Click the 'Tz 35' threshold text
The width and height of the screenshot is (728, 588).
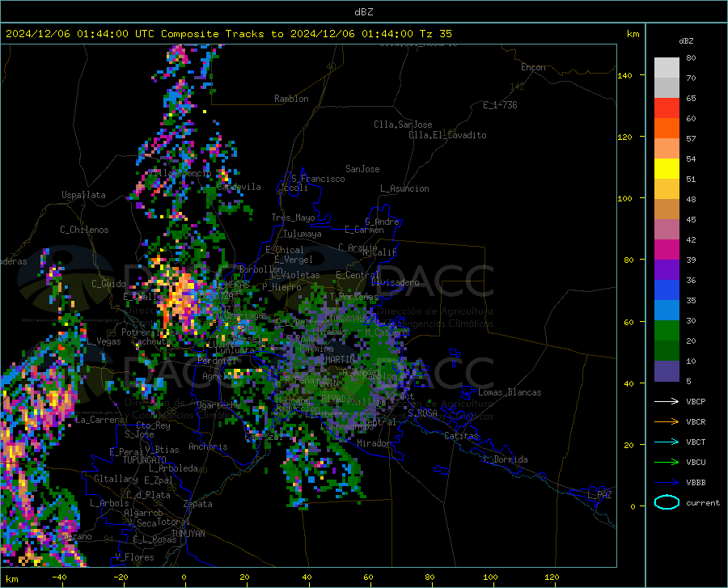[435, 34]
